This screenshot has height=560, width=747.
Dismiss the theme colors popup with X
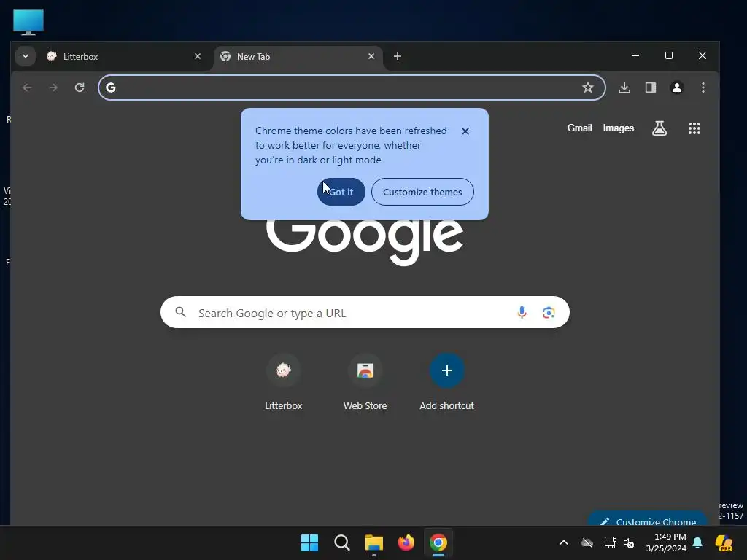(465, 131)
